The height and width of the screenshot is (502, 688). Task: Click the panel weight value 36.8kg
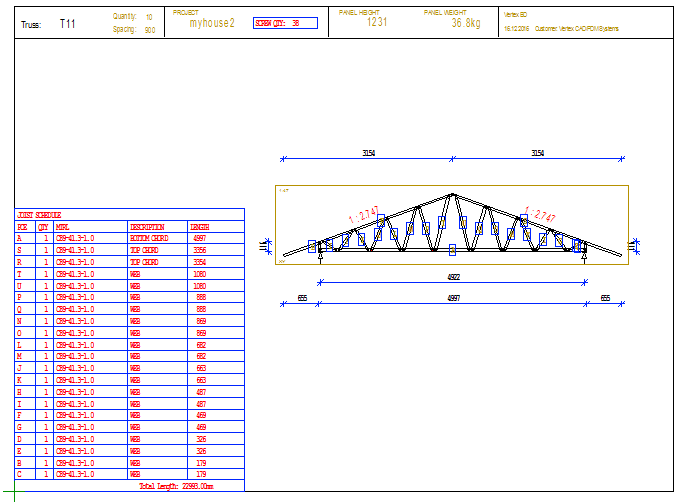point(466,23)
